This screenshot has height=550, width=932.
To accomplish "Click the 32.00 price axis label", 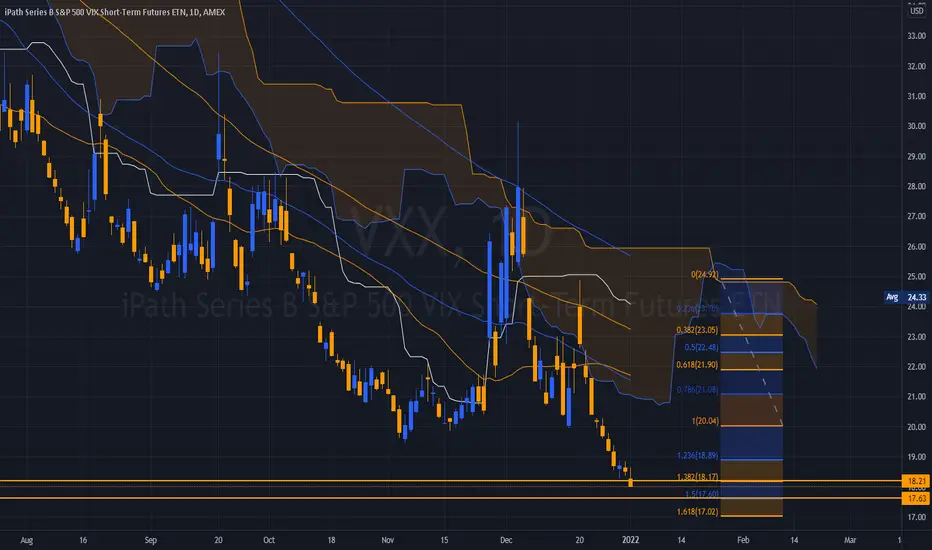I will pyautogui.click(x=917, y=66).
